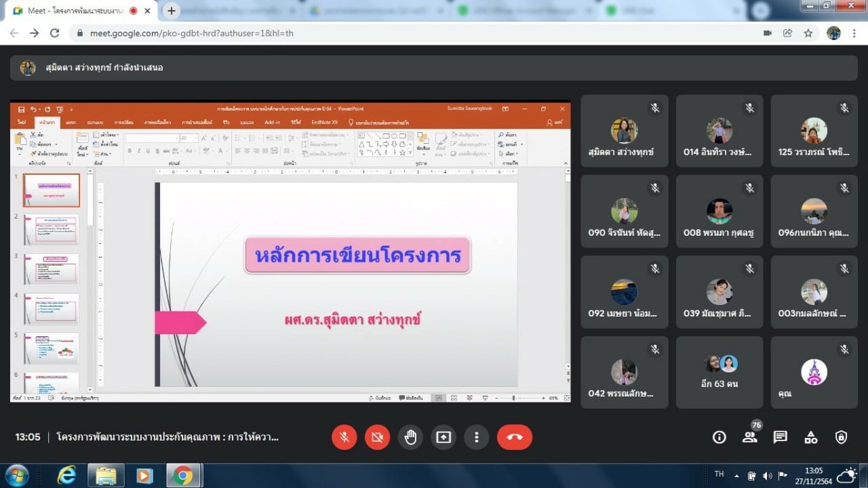Raise hand in the meeting
868x488 pixels.
(x=410, y=437)
